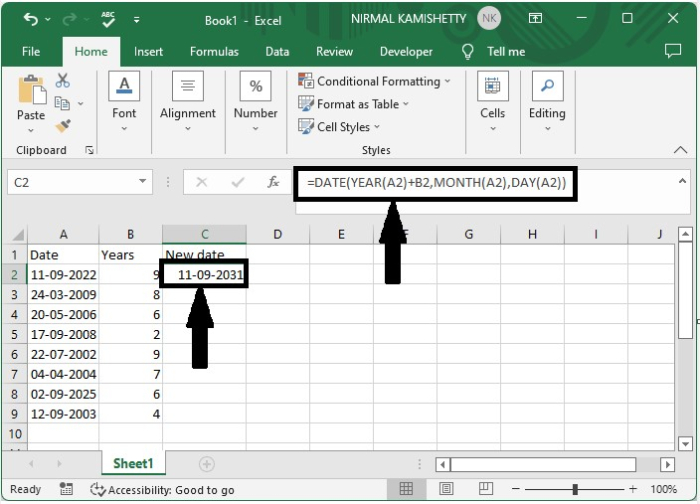The image size is (700, 504).
Task: Open the Comments speech bubble icon
Action: 673,51
